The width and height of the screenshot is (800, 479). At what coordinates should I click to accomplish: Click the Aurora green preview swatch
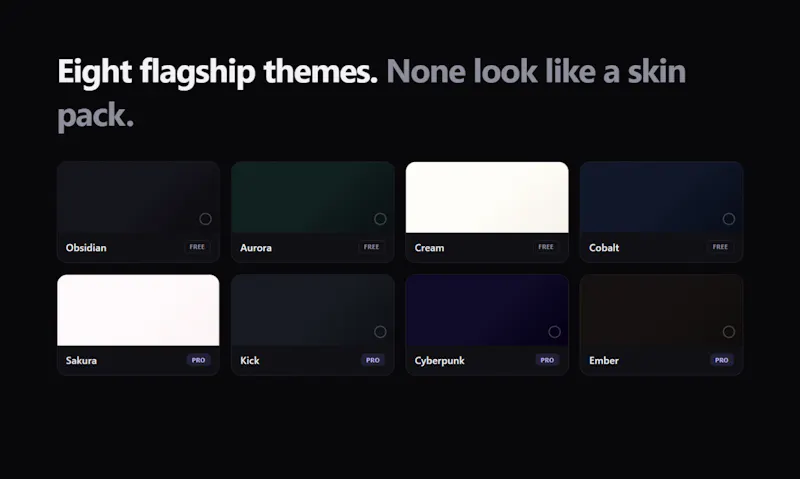313,197
